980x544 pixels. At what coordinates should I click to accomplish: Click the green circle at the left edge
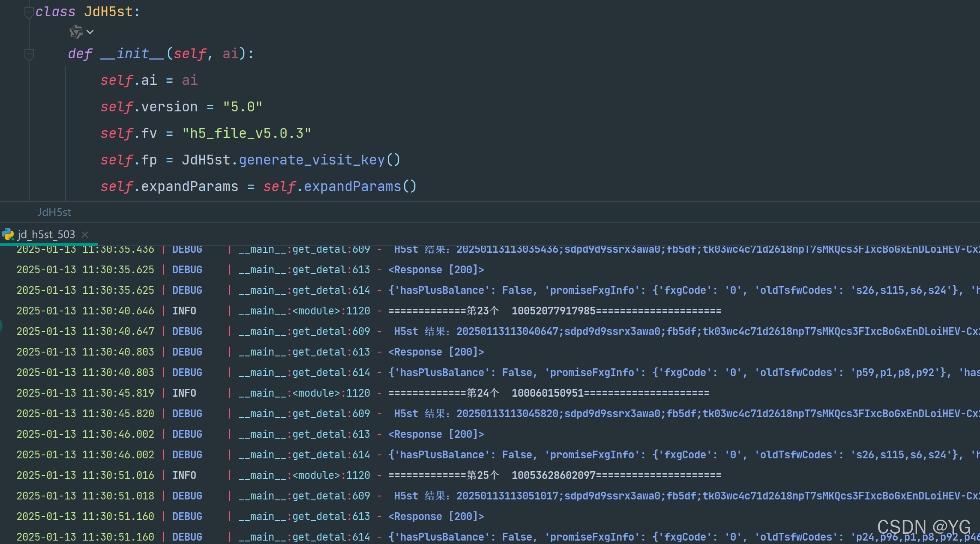point(1,326)
